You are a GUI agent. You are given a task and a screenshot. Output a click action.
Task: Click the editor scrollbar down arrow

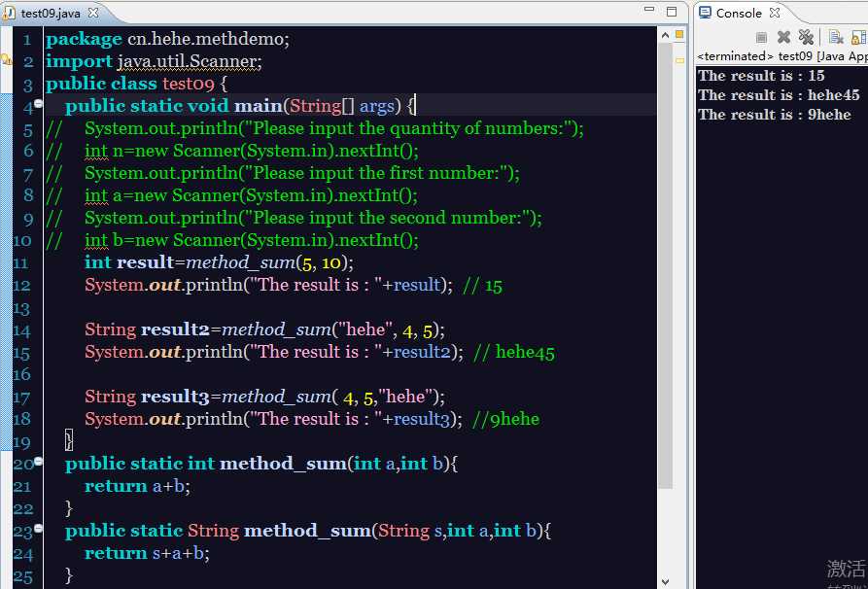click(665, 582)
